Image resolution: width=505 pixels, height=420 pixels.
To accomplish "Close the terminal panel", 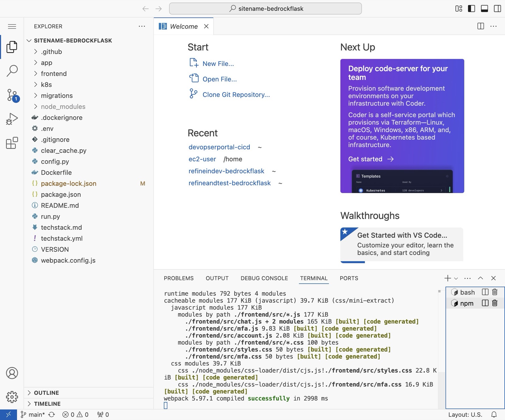I will (x=493, y=278).
